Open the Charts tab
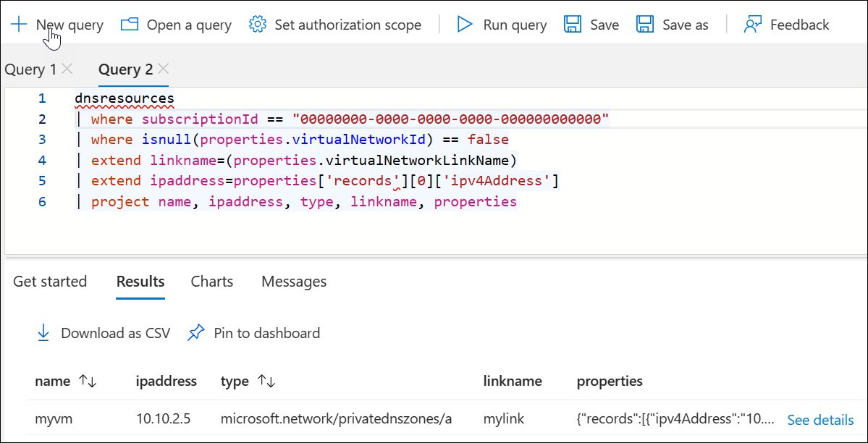Viewport: 868px width, 443px height. (212, 282)
